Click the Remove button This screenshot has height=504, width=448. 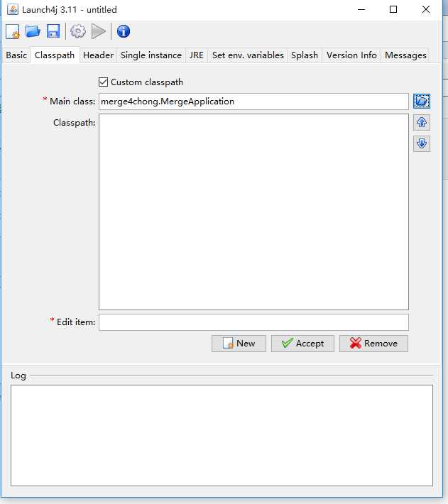(373, 344)
